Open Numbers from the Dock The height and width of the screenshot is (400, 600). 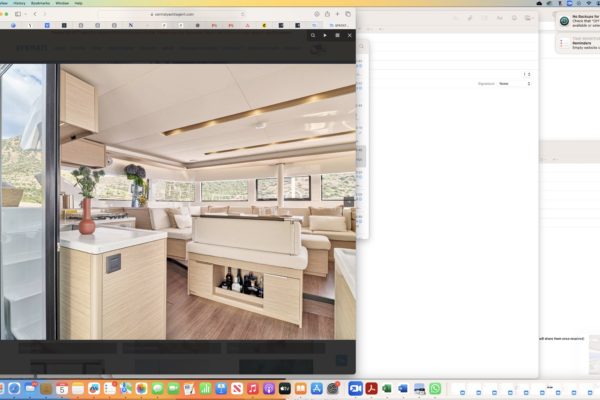[x=205, y=389]
